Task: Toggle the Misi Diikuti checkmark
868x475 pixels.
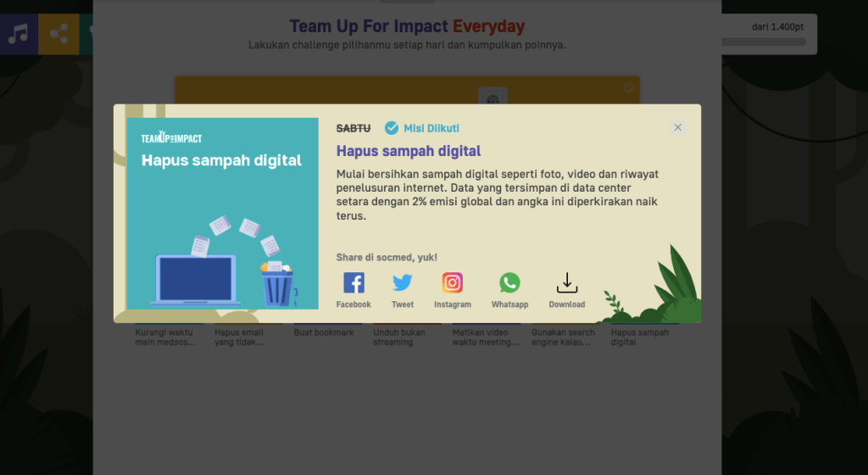Action: (x=392, y=128)
